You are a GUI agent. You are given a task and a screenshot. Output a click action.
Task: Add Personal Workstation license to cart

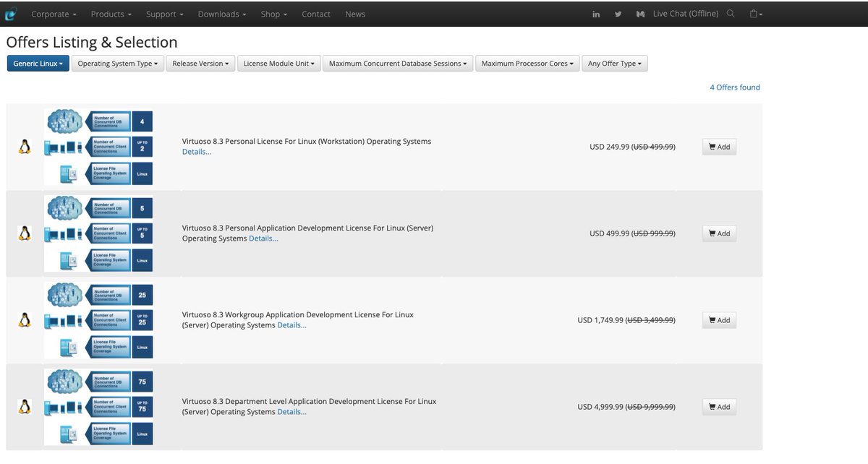pos(719,147)
